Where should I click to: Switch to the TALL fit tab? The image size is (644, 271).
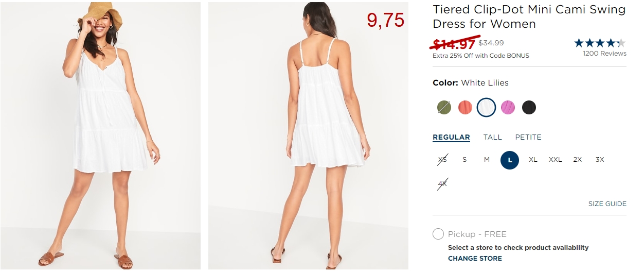(x=492, y=137)
